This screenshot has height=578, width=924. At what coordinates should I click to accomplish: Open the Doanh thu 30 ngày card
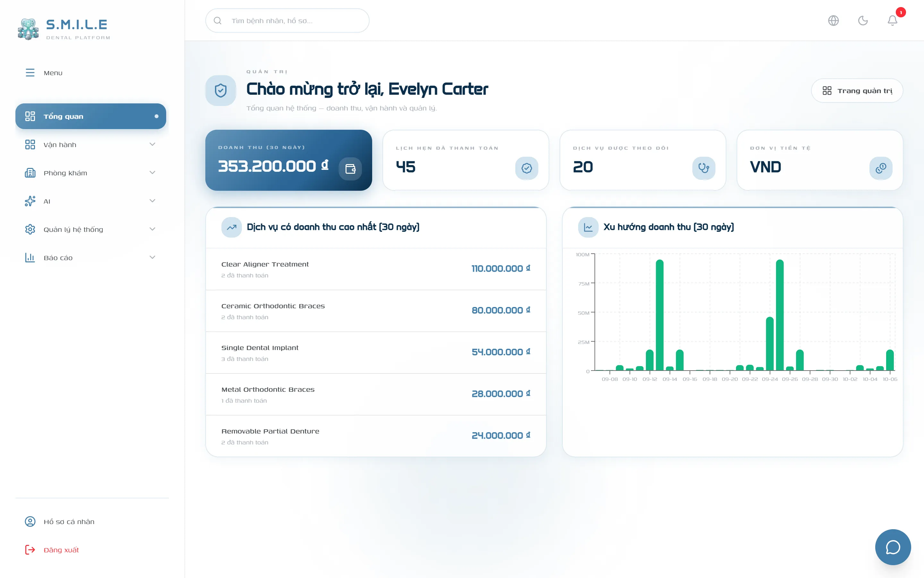(289, 160)
